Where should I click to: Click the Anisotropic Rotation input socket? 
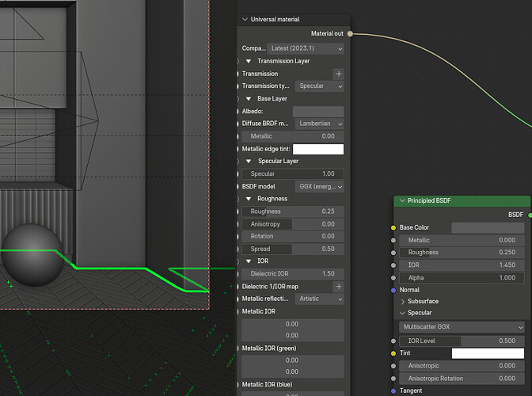393,379
